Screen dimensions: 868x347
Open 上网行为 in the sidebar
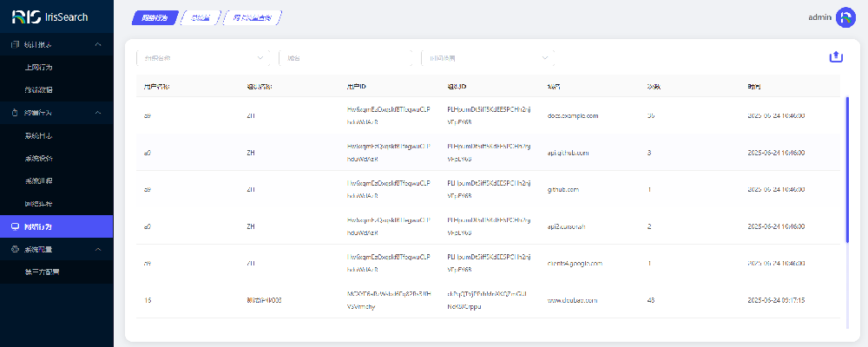pos(39,67)
